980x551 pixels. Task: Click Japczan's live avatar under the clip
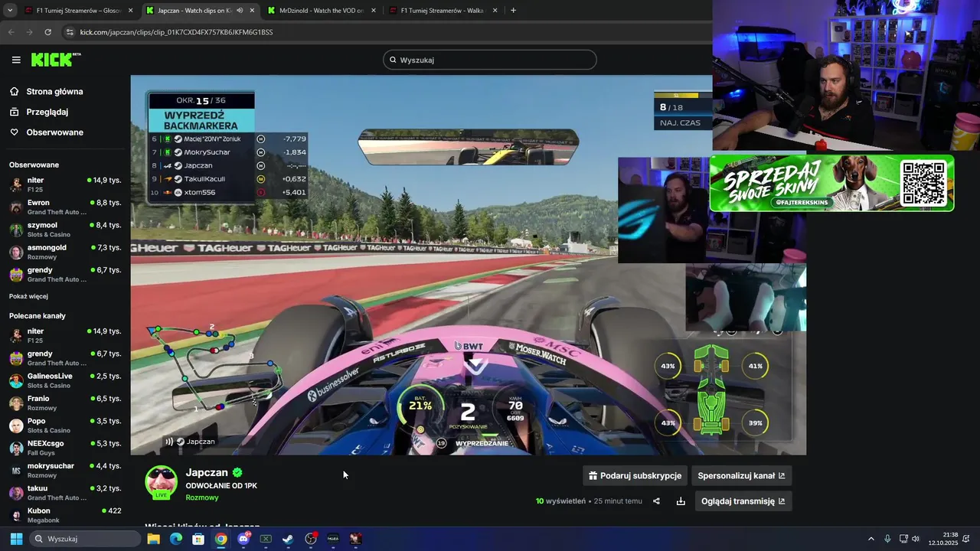[162, 482]
